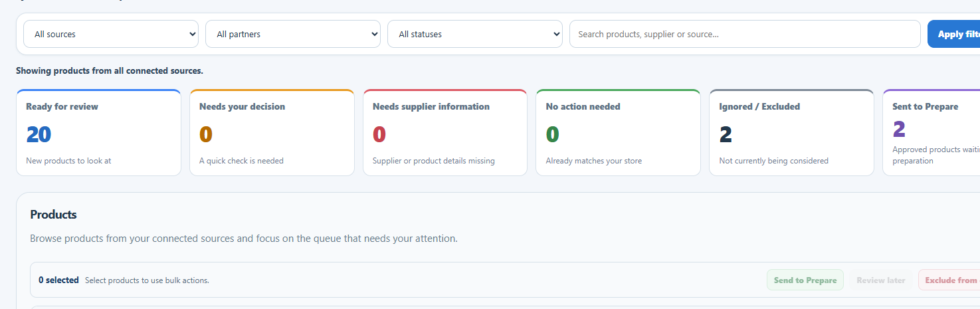Select the Needs your decision card
This screenshot has width=980, height=309.
click(272, 133)
